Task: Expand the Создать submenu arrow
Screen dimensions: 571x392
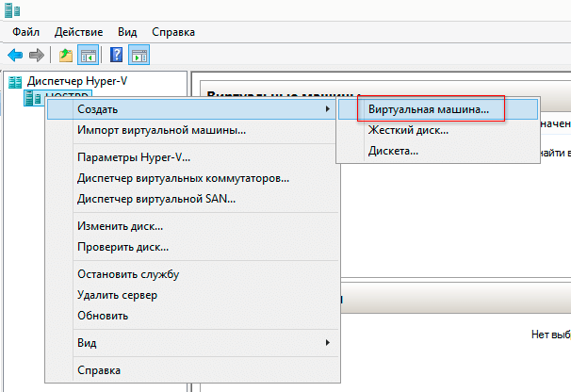Action: coord(328,109)
